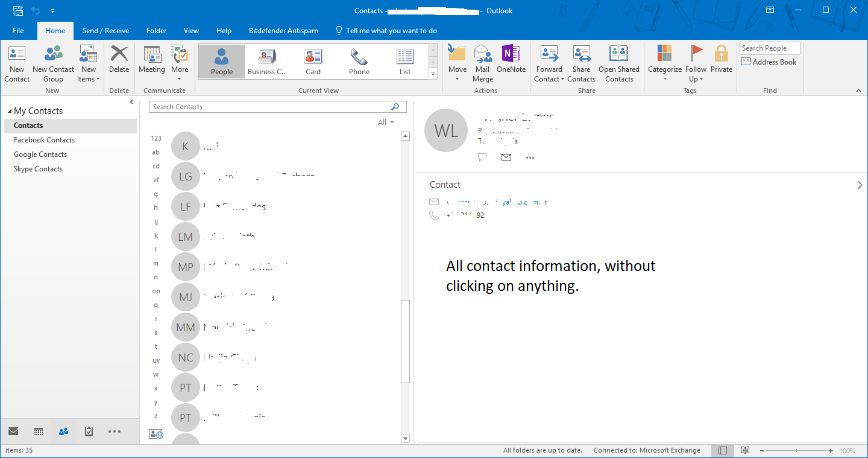Send an email to the contact
The image size is (868, 458).
506,157
